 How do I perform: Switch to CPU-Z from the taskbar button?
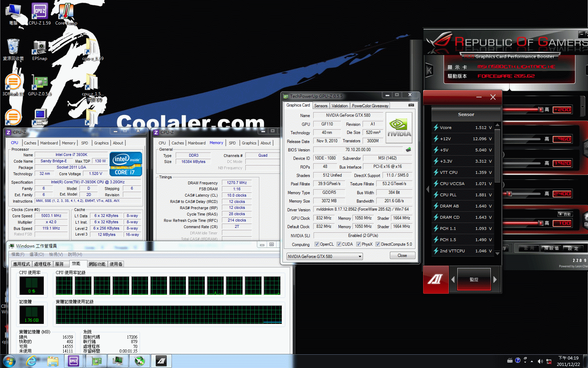tap(73, 361)
